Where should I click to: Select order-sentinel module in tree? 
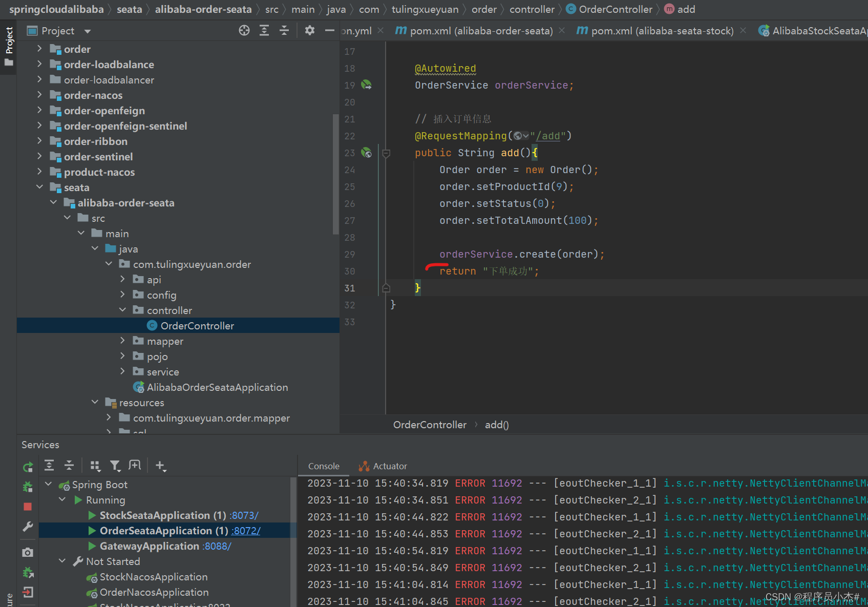98,157
